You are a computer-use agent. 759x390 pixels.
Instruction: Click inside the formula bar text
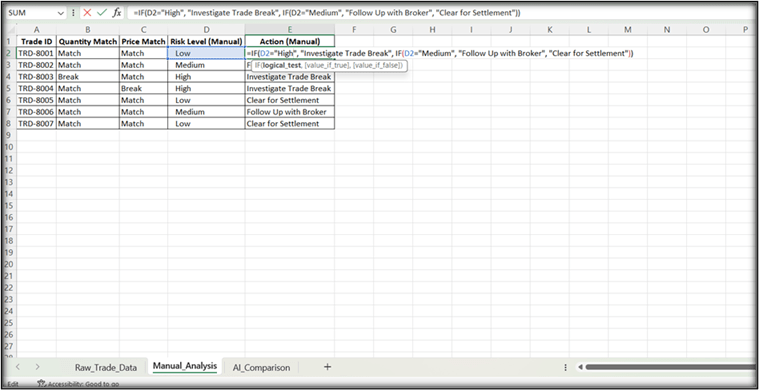[x=327, y=13]
